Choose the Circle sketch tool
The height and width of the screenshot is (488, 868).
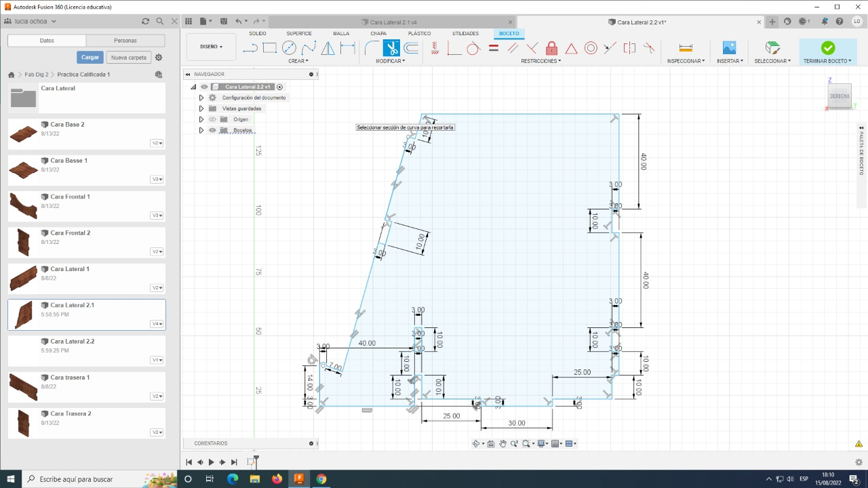(x=290, y=48)
